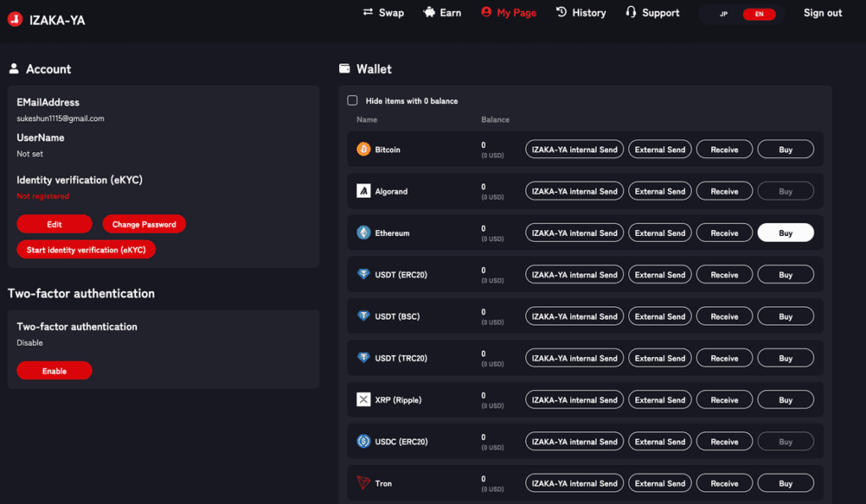Click Receive for Algorand
This screenshot has width=866, height=504.
[724, 191]
